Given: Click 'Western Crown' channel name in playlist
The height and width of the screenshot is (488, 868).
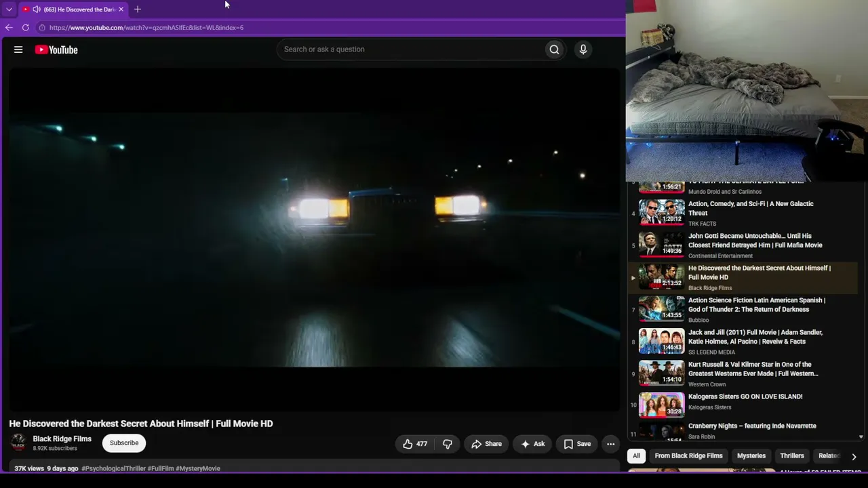Looking at the screenshot, I should (x=707, y=384).
